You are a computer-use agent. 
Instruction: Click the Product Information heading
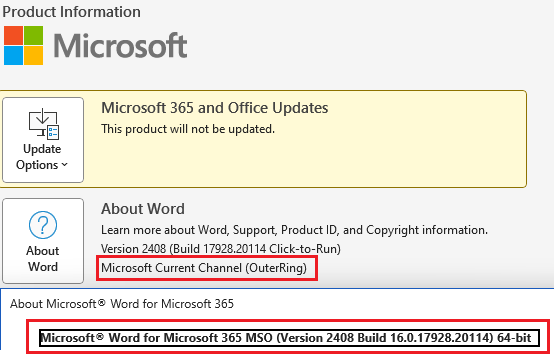click(71, 12)
